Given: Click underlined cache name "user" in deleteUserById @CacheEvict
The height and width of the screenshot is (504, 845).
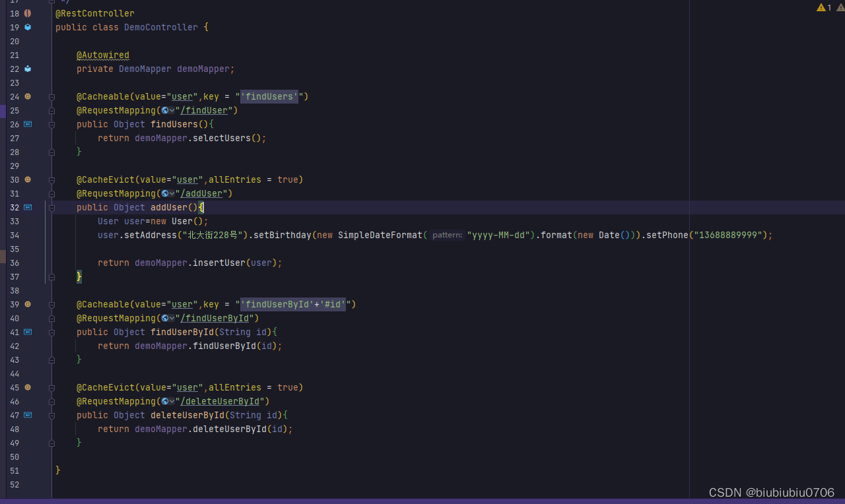Looking at the screenshot, I should (x=187, y=387).
